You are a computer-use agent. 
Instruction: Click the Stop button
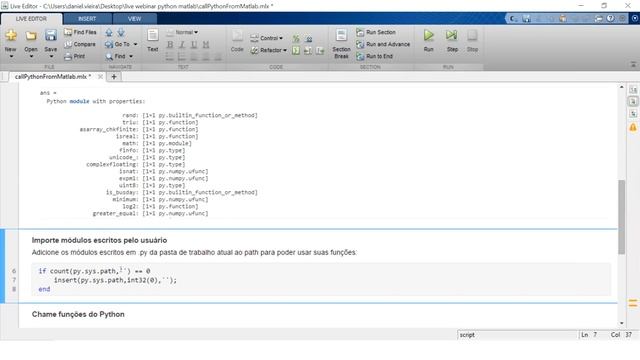click(x=472, y=40)
